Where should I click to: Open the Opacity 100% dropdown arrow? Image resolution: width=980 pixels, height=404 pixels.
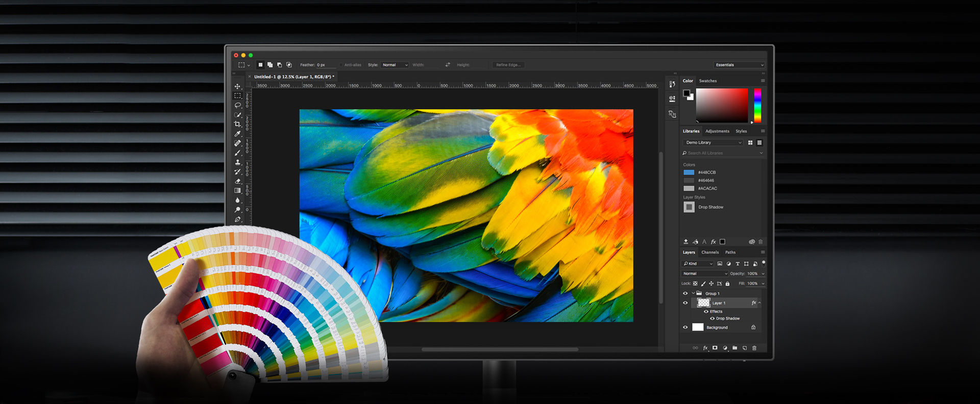pos(763,274)
